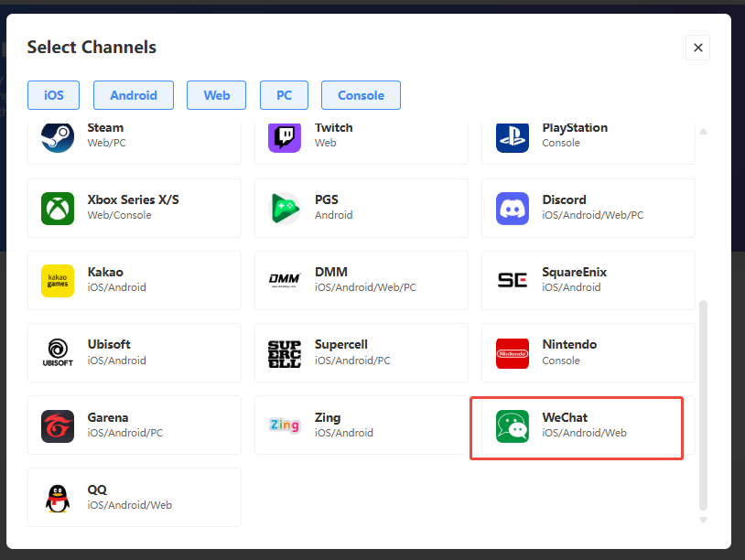745x560 pixels.
Task: Click the SquareEnix channel name
Action: pyautogui.click(x=575, y=272)
